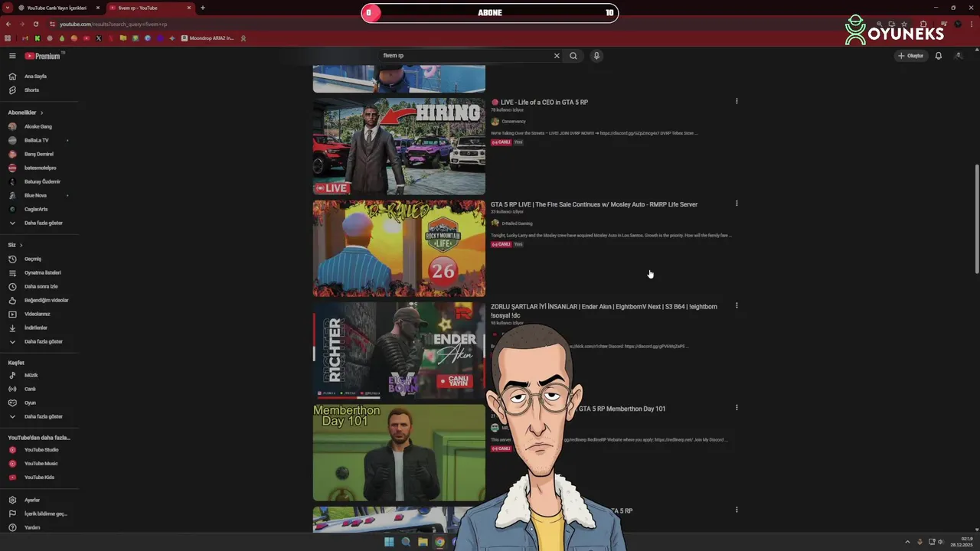Close the fivem rp YouTube tab
980x551 pixels.
pyautogui.click(x=189, y=8)
